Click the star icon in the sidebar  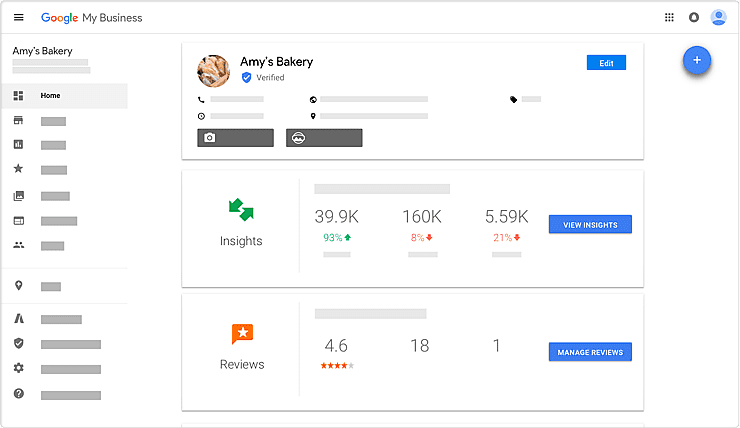click(x=18, y=169)
